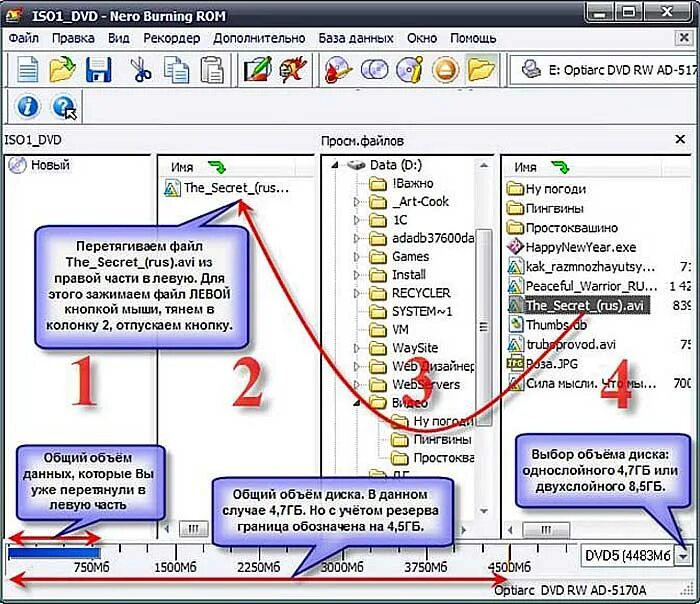Launch Nero Express flame figure icon
700x604 pixels.
tap(292, 70)
